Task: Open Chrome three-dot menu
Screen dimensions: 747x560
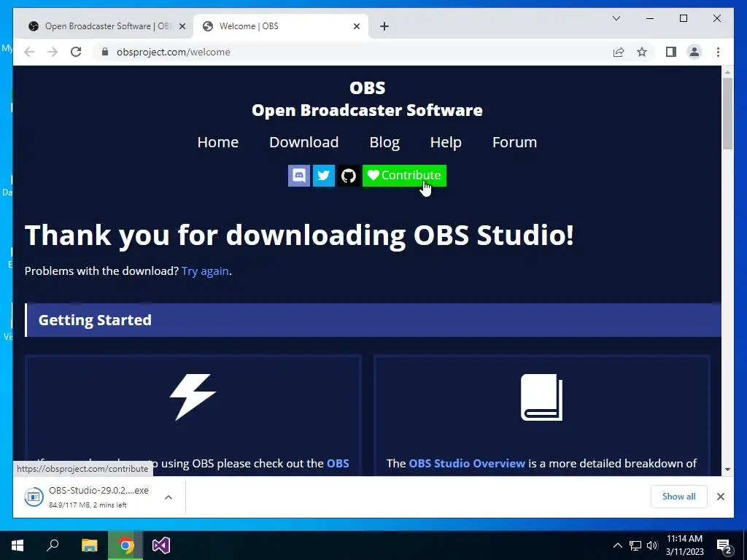Action: click(718, 52)
